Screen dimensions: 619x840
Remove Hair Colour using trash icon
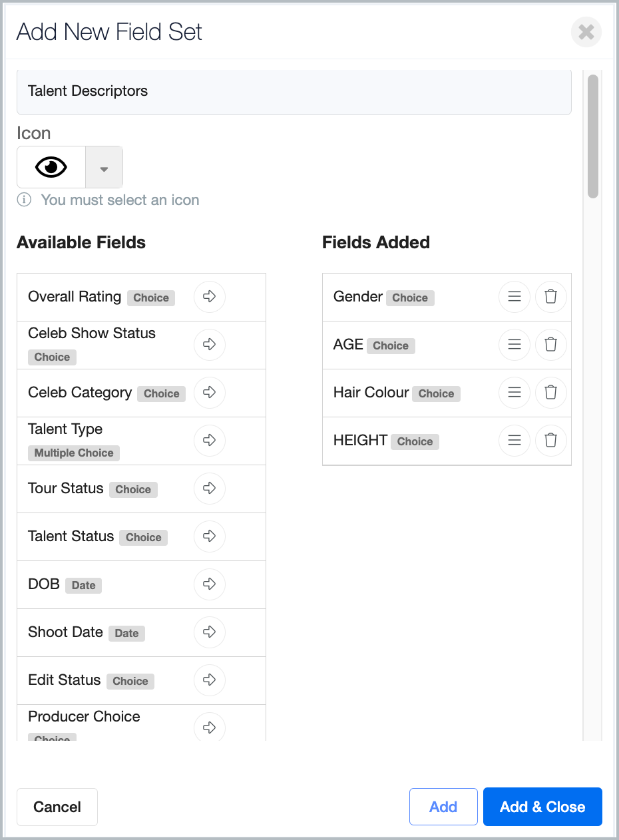point(550,392)
